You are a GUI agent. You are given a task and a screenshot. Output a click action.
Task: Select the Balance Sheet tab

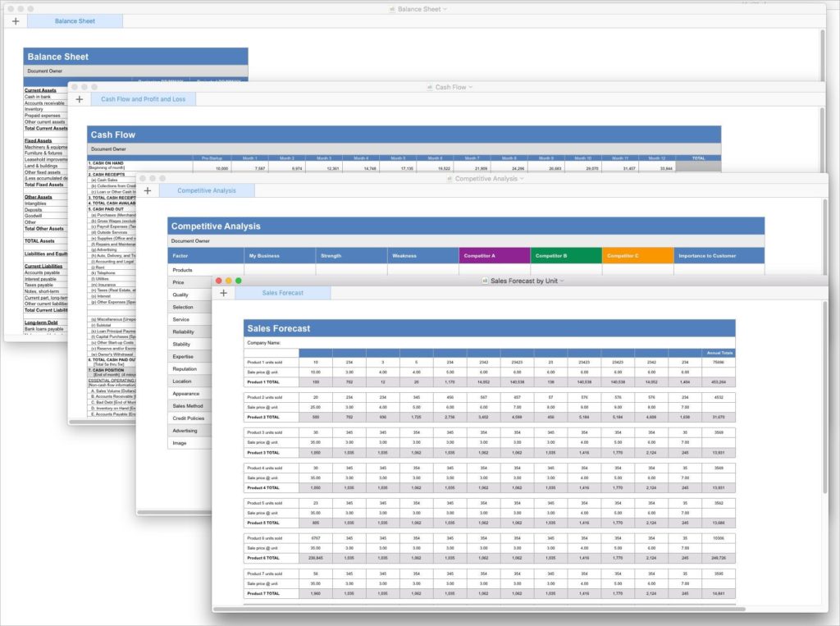click(x=75, y=21)
